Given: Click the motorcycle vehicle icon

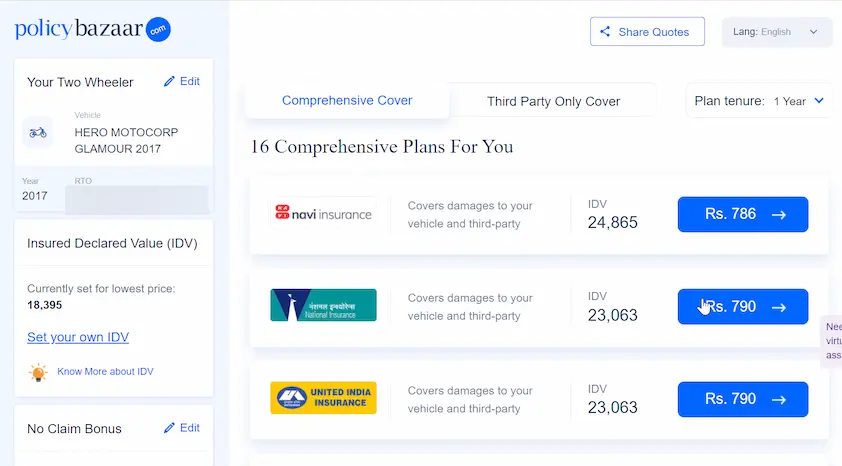Looking at the screenshot, I should (x=38, y=132).
